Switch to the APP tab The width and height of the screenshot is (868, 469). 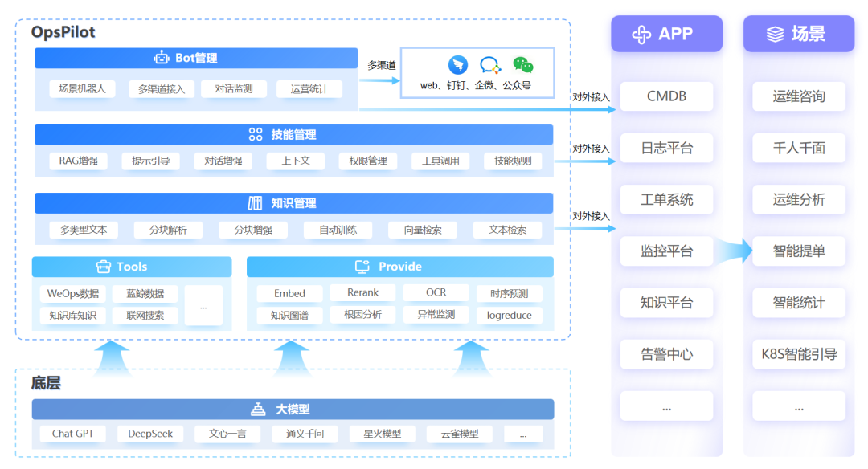(666, 33)
